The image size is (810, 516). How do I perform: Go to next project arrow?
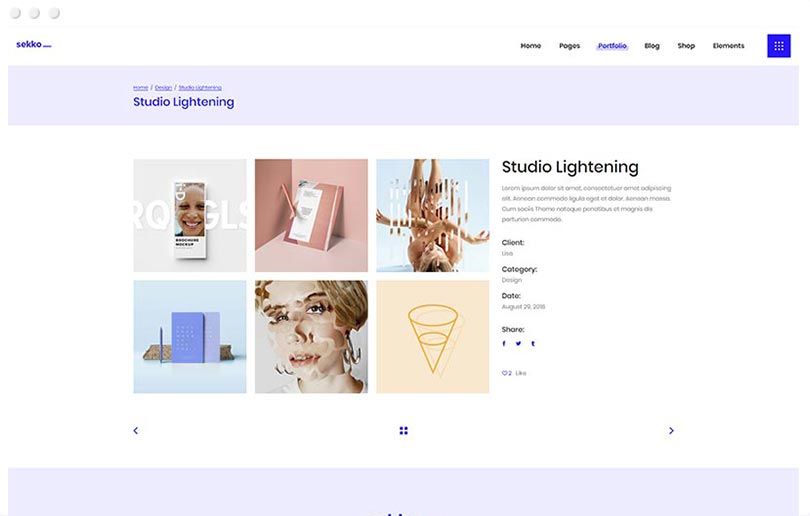pos(671,431)
